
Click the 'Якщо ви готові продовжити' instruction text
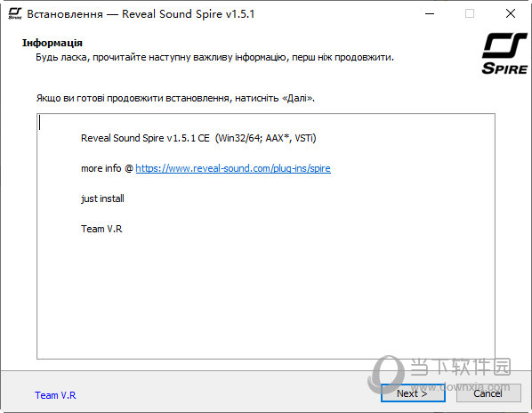(x=175, y=98)
